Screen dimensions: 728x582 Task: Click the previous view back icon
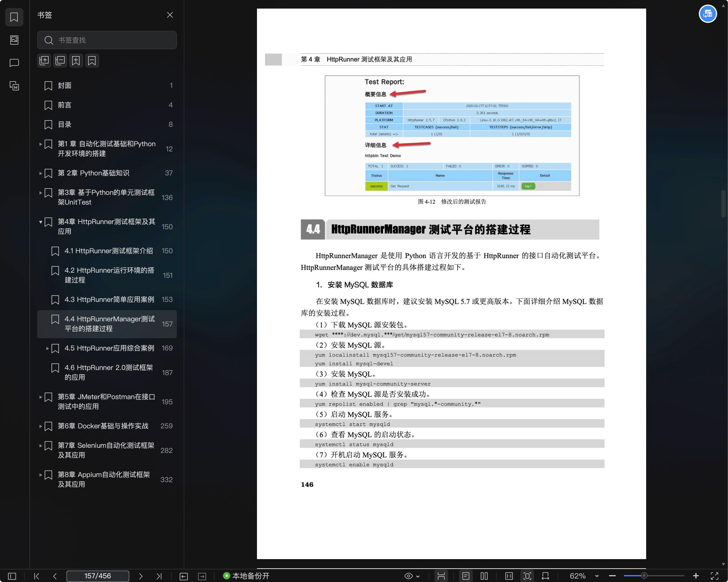(184, 576)
